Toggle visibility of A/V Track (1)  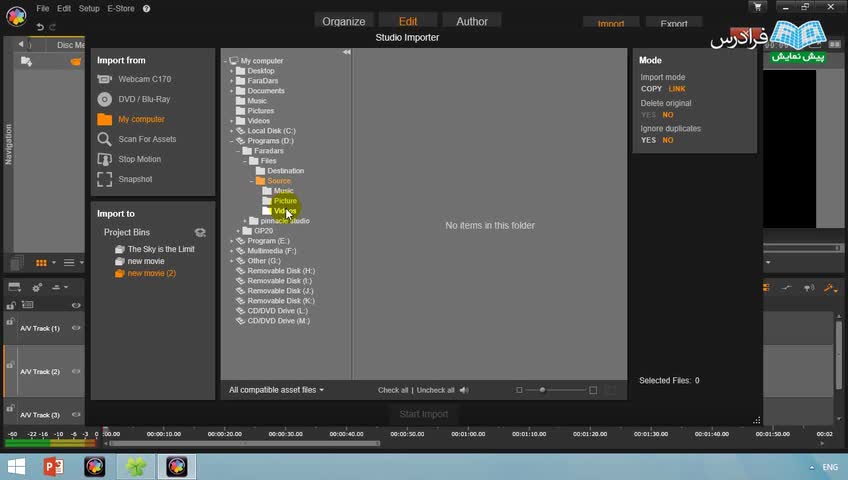click(76, 328)
